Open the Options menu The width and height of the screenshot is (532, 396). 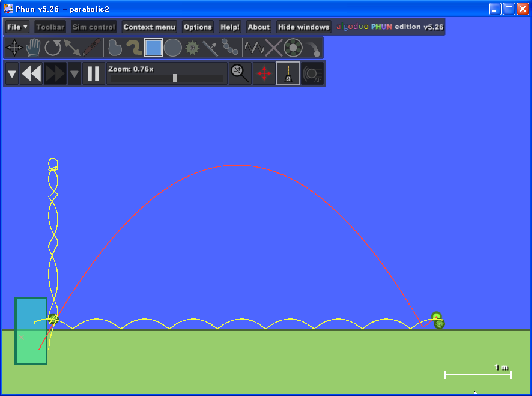(197, 27)
